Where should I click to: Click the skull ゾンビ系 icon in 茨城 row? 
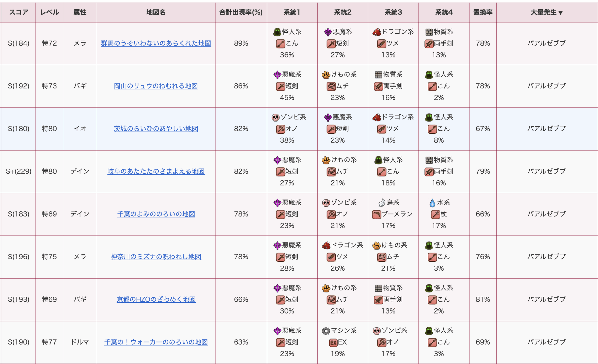coord(275,118)
